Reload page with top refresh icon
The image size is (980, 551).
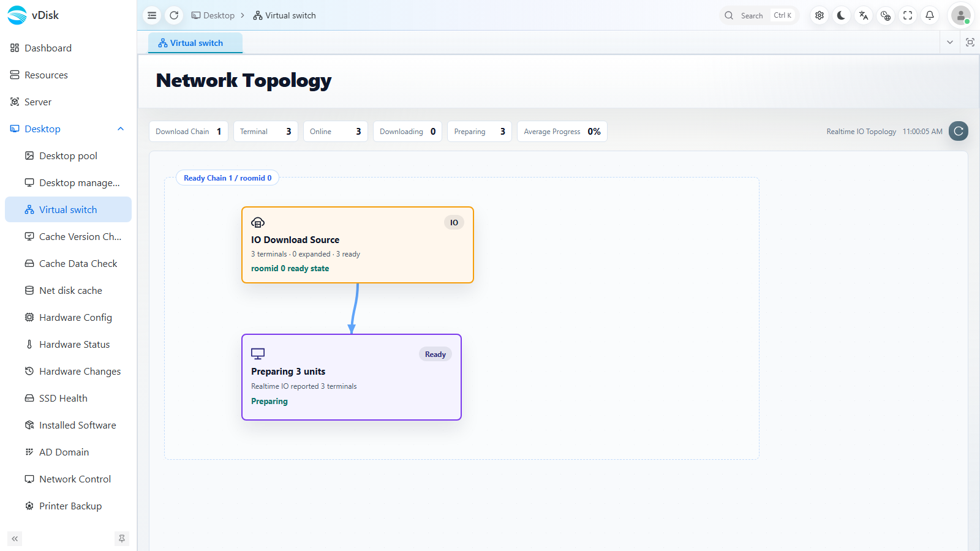click(x=174, y=15)
